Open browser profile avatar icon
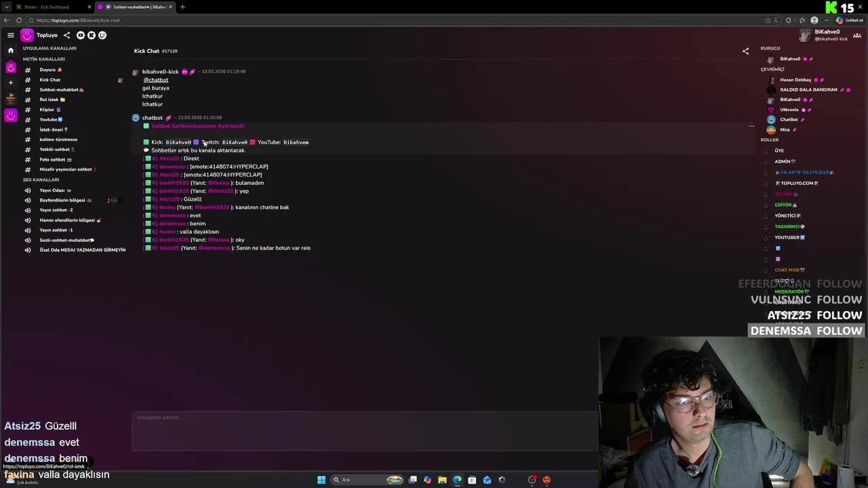 (814, 20)
